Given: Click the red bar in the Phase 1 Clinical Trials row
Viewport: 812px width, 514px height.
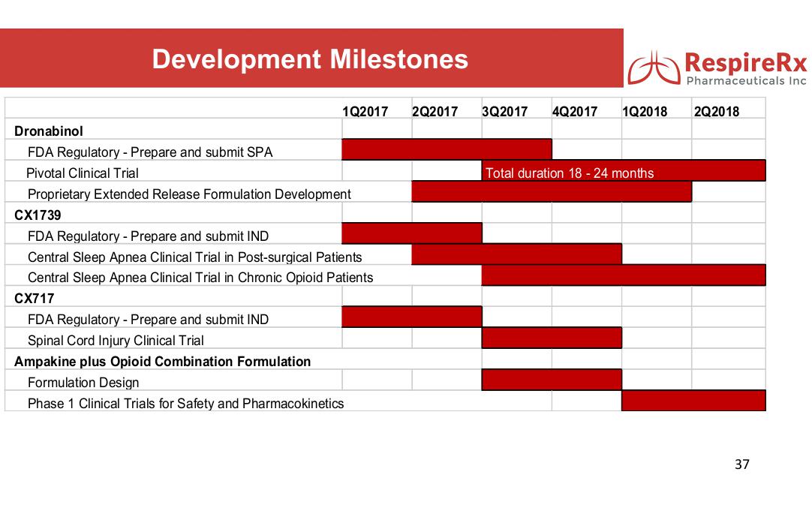Looking at the screenshot, I should 693,401.
